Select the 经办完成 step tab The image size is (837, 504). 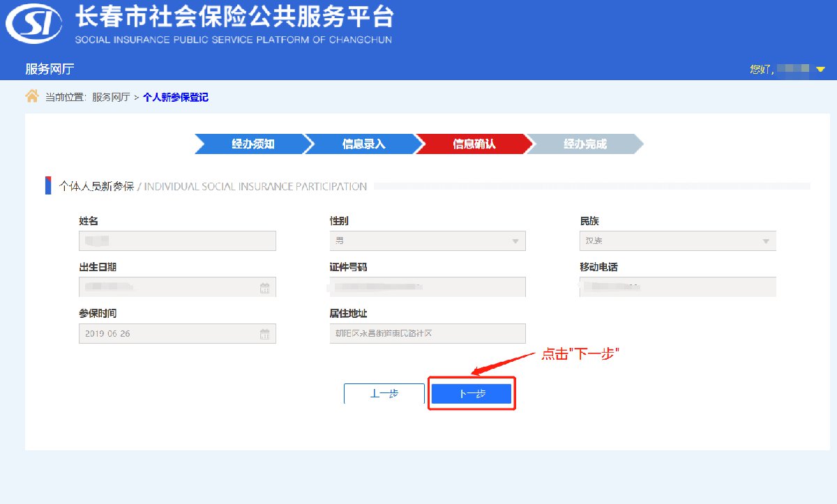click(585, 144)
